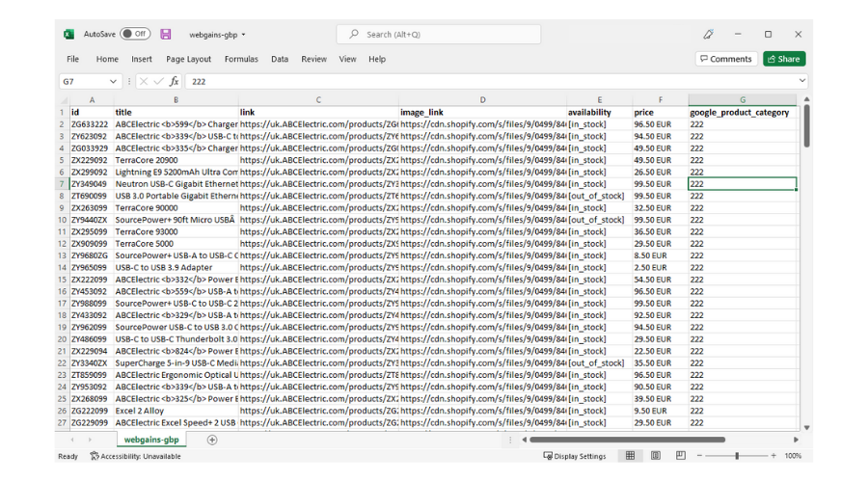Viewport: 868px width, 482px height.
Task: Open Display Settings in status bar
Action: (x=575, y=456)
